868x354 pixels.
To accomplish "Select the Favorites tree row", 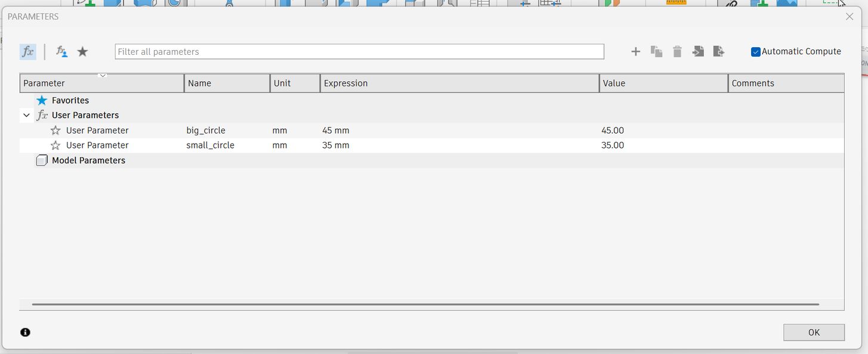I will 432,100.
